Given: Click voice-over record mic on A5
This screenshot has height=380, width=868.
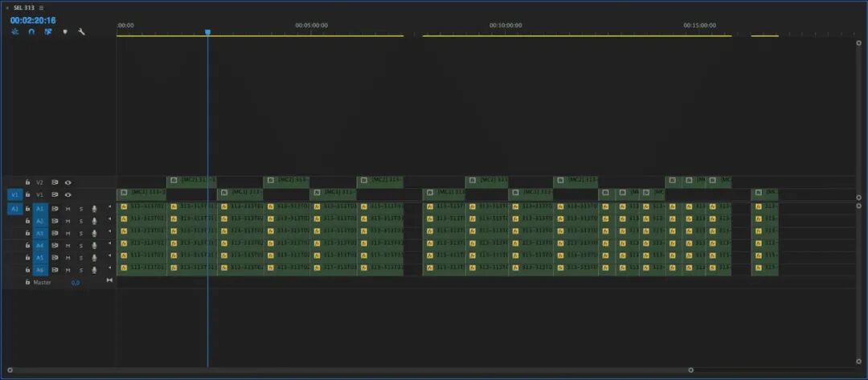Looking at the screenshot, I should click(94, 257).
